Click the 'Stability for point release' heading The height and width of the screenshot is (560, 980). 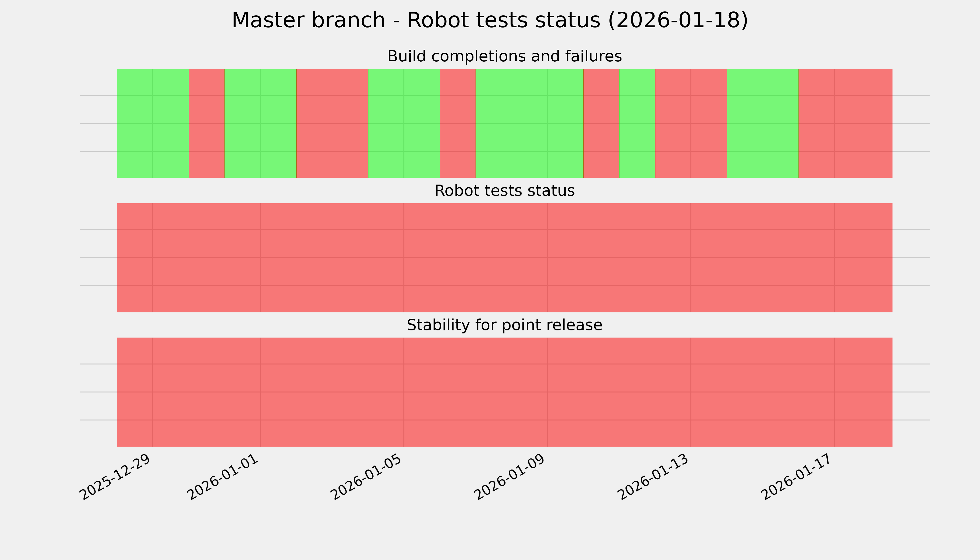pos(504,325)
